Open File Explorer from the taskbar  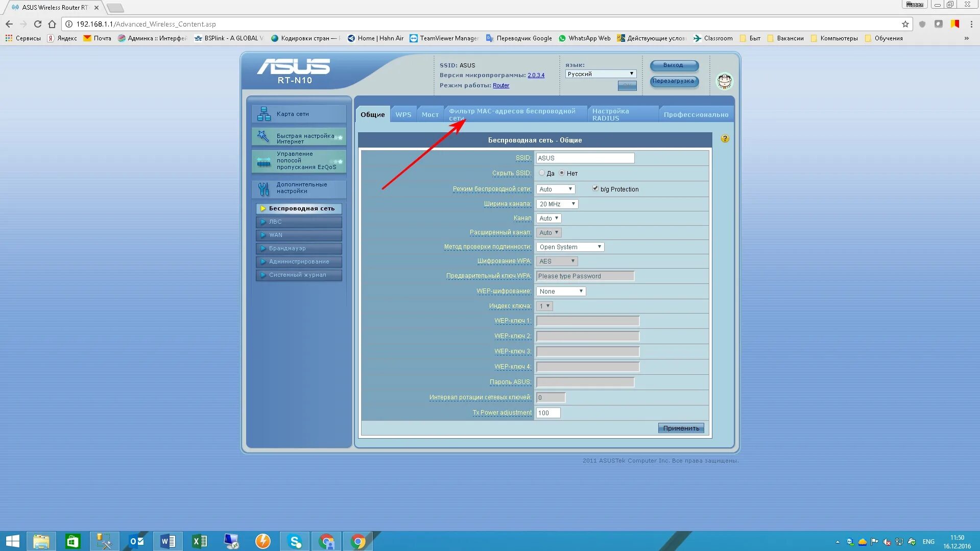(x=41, y=541)
